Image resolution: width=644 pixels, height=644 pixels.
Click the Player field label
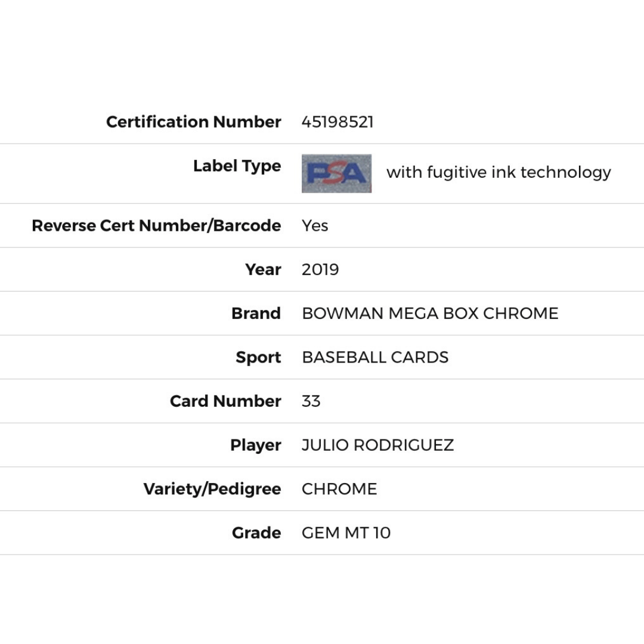255,445
